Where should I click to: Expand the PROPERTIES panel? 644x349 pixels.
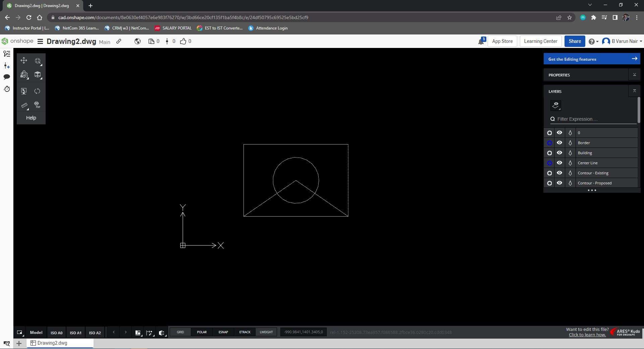(x=634, y=75)
